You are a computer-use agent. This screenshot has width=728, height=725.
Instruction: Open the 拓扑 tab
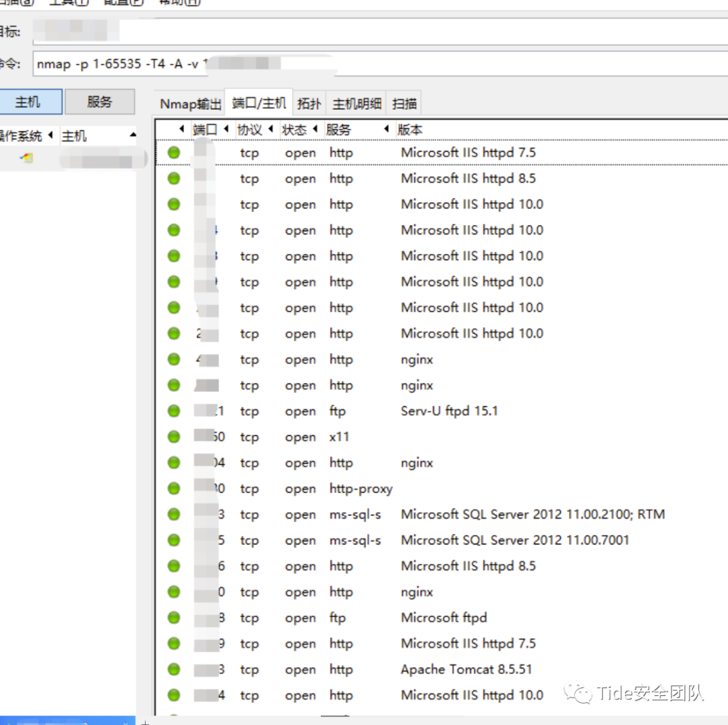coord(309,104)
